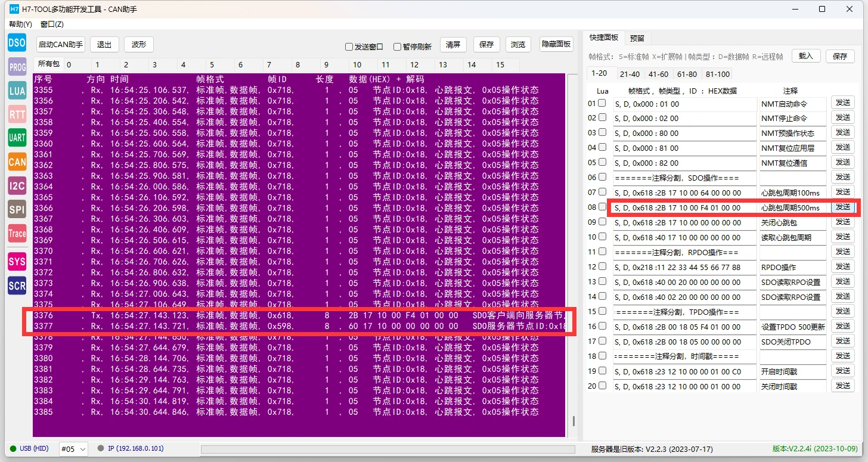868x462 pixels.
Task: Select log row 3376 Tx frame 0x618
Action: point(299,315)
